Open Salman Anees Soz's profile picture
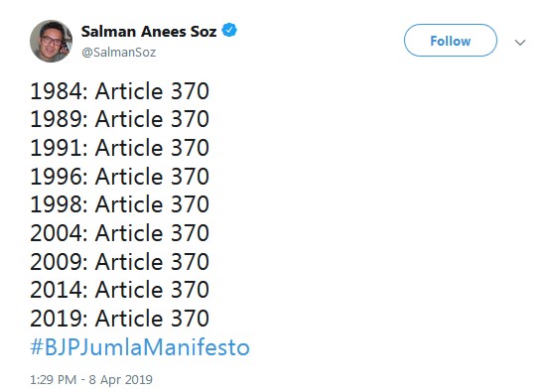The width and height of the screenshot is (550, 392). pos(52,41)
